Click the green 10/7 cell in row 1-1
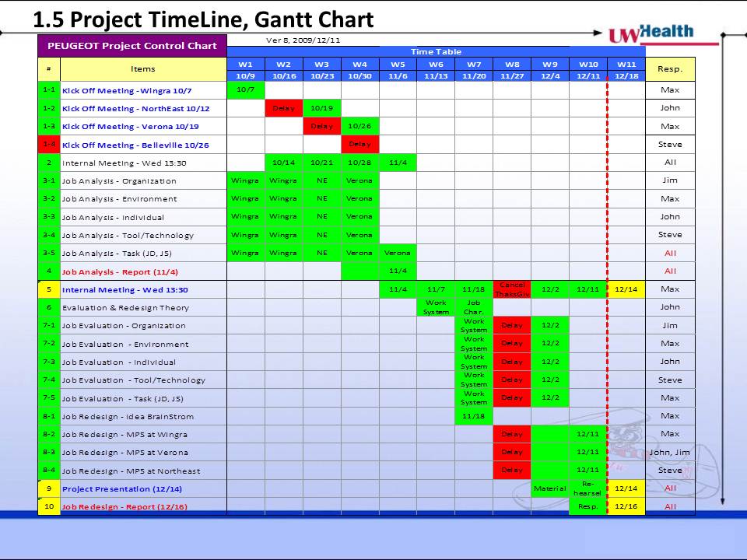 coord(245,90)
